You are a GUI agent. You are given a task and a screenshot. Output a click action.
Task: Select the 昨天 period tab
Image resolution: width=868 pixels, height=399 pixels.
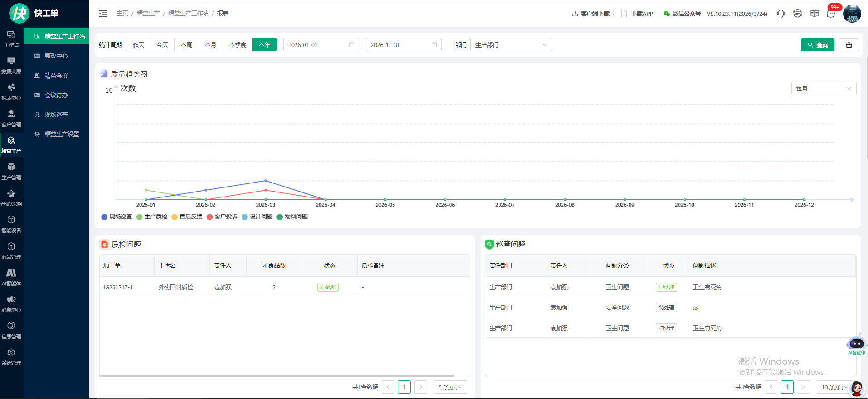pos(138,45)
